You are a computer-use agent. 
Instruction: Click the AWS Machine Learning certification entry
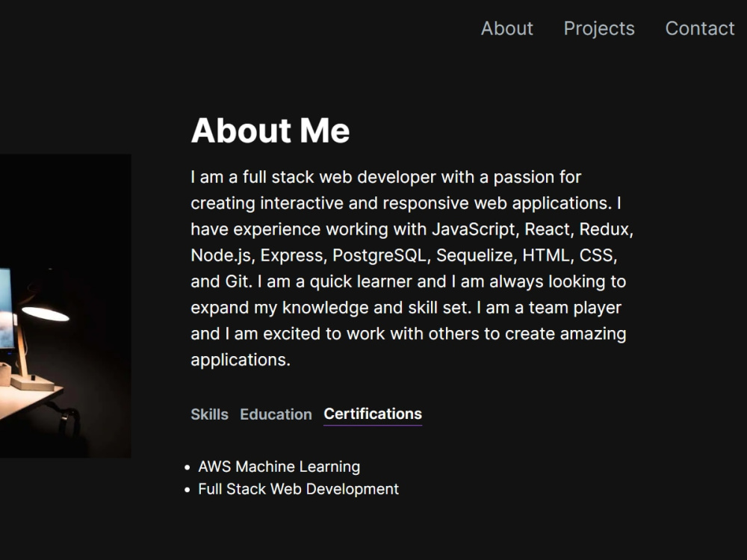pos(279,466)
